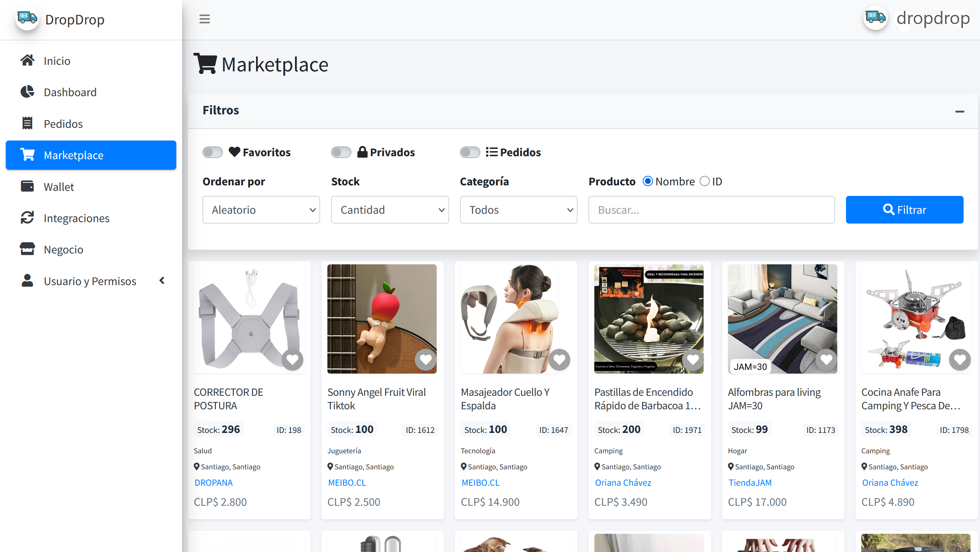Open the Ordenar por dropdown

261,209
